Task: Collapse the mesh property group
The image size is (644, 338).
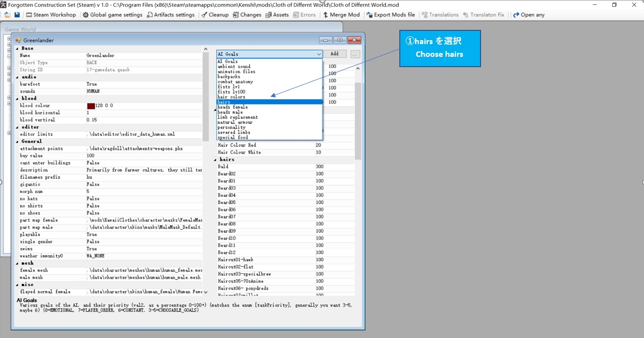Action: (x=18, y=263)
